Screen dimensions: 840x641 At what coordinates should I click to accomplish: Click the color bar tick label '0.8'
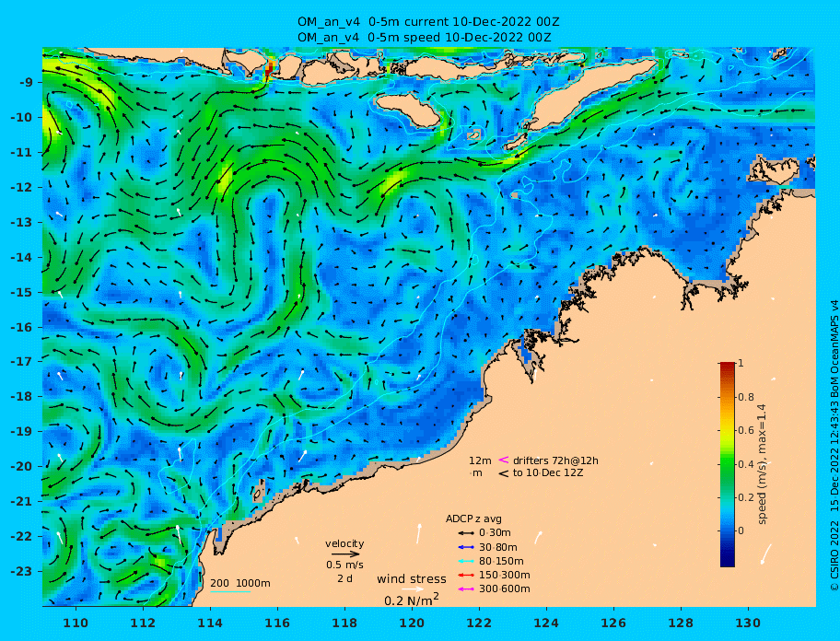coord(746,397)
